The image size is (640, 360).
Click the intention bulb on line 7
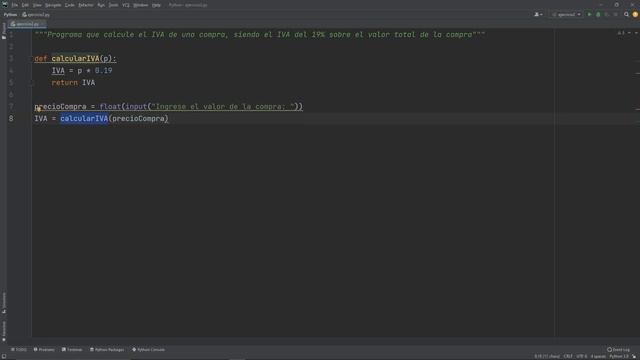coord(39,109)
